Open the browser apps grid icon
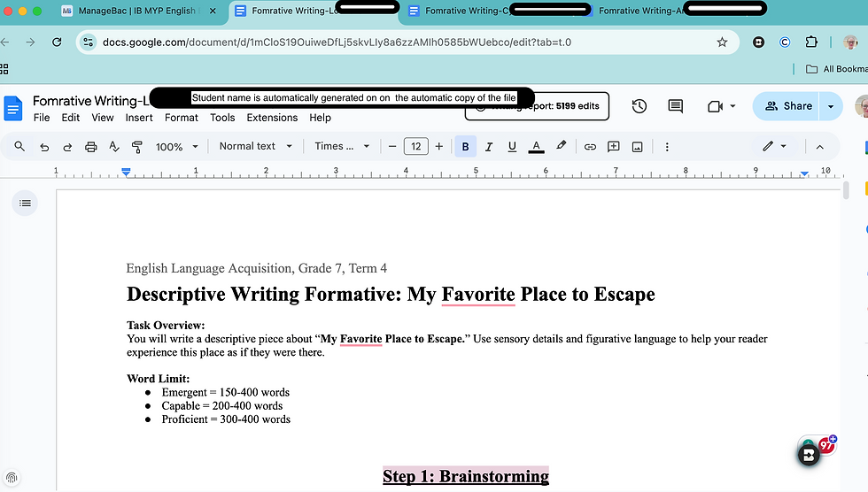The width and height of the screenshot is (868, 492). [4, 69]
